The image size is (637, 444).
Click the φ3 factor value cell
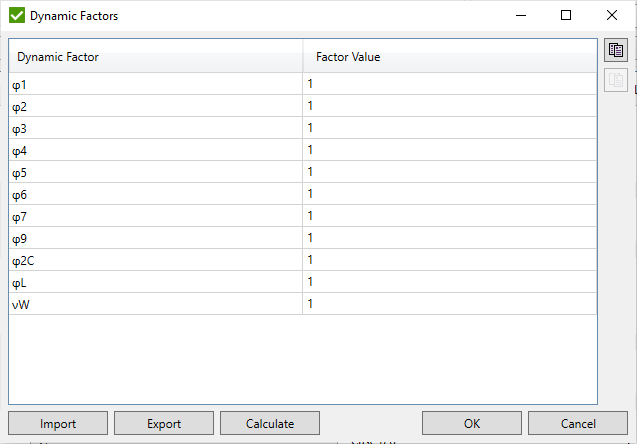click(450, 128)
